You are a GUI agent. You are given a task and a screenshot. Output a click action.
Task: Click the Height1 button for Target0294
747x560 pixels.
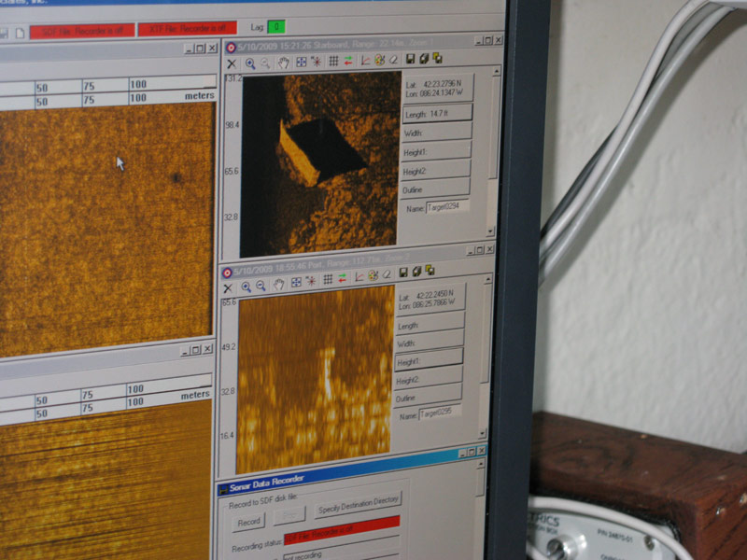pos(437,151)
